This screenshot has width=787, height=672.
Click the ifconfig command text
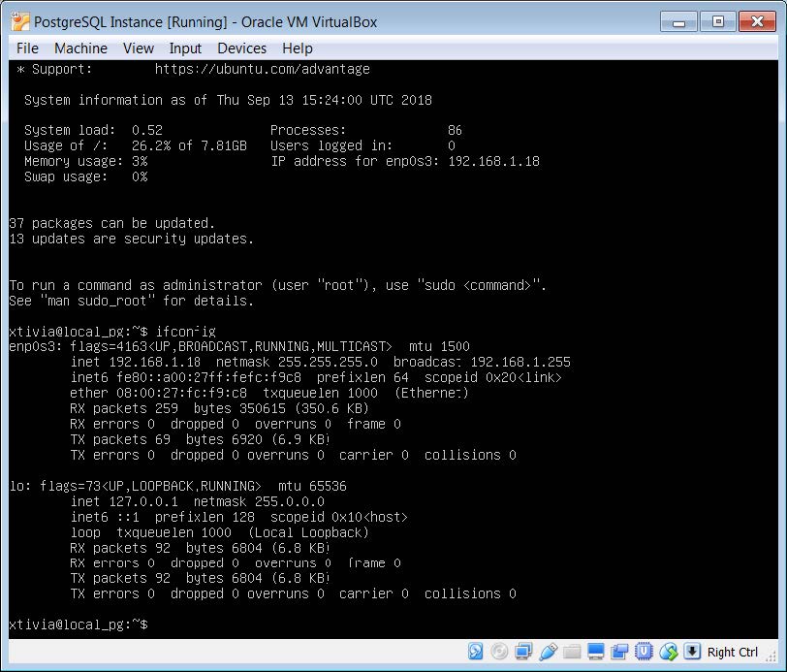[186, 332]
